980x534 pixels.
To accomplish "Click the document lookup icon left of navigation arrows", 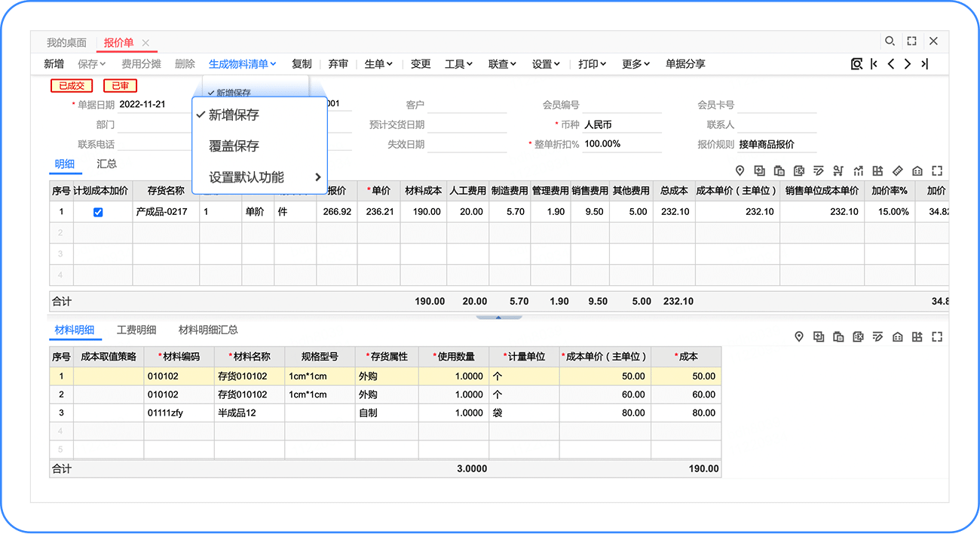I will 856,64.
